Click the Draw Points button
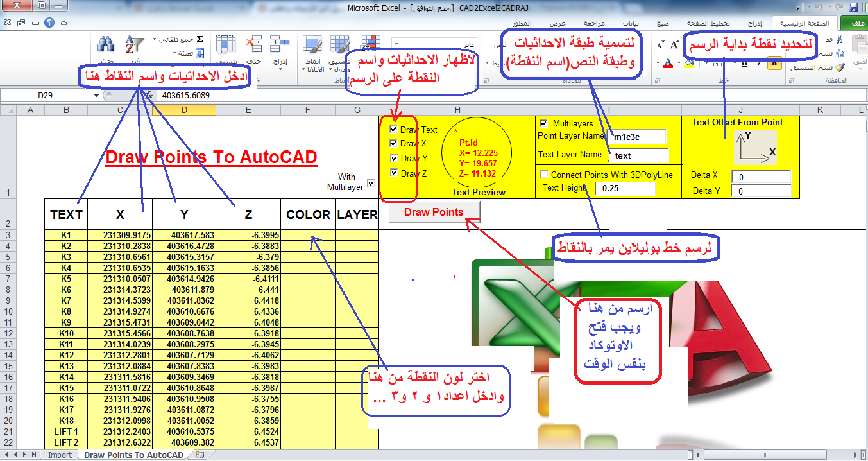The width and height of the screenshot is (868, 461). pos(434,212)
